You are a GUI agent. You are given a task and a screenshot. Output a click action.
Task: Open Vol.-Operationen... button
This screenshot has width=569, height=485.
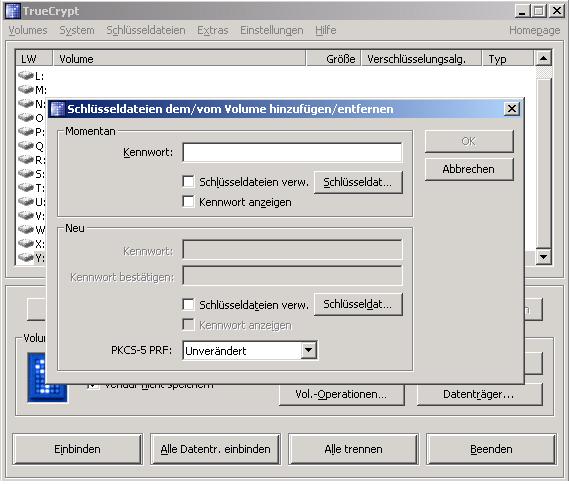click(341, 394)
